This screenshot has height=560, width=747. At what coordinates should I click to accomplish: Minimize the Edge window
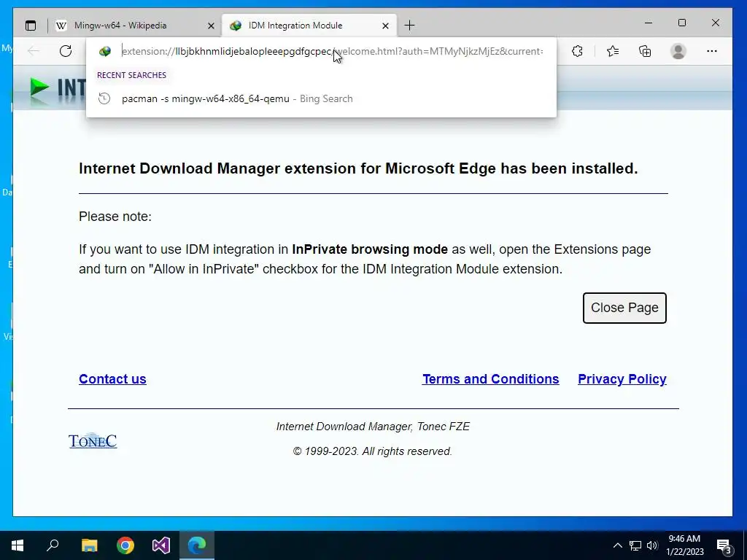(x=649, y=23)
